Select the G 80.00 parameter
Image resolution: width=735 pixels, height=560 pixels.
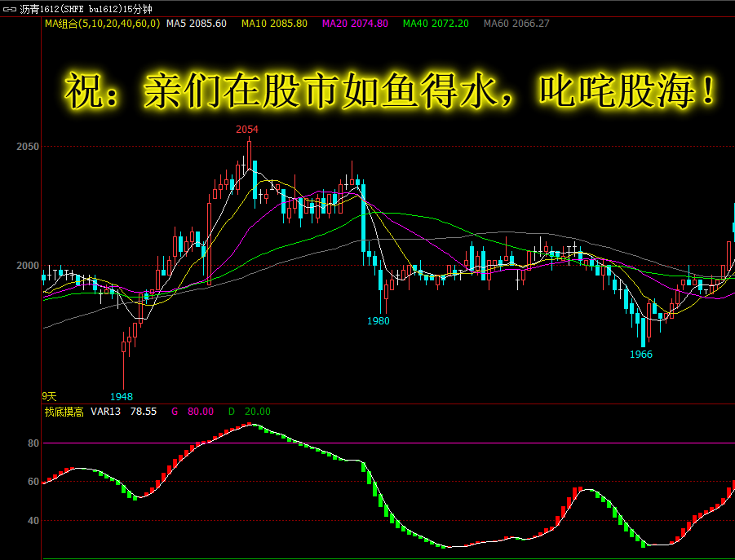tap(193, 412)
